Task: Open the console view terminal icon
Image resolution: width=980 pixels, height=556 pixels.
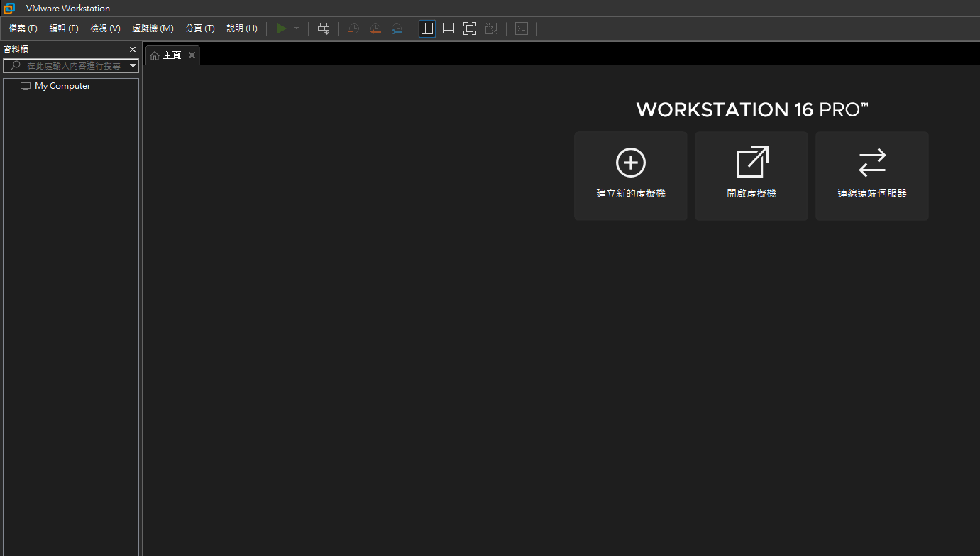Action: [522, 28]
